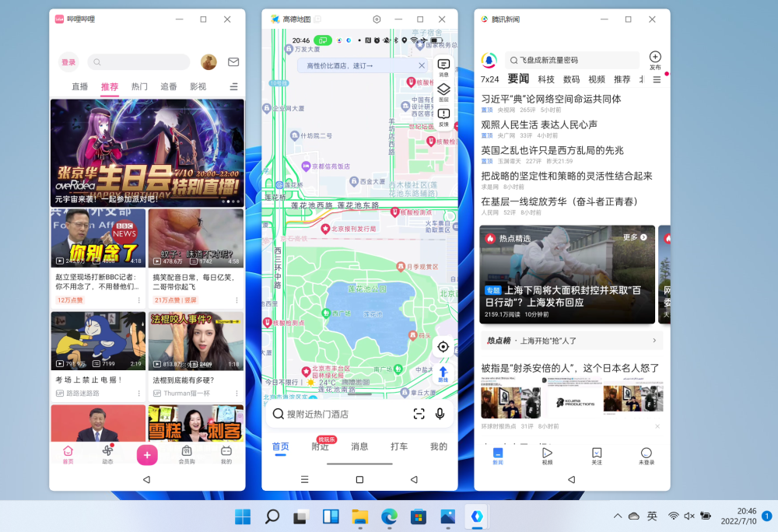
Task: Open Amap 附近 bottom tab
Action: click(321, 446)
